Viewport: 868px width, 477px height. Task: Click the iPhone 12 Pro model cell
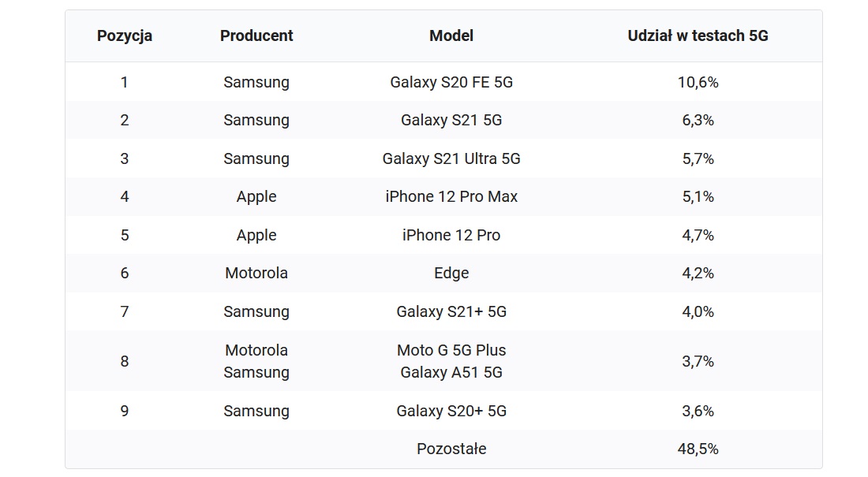coord(451,235)
